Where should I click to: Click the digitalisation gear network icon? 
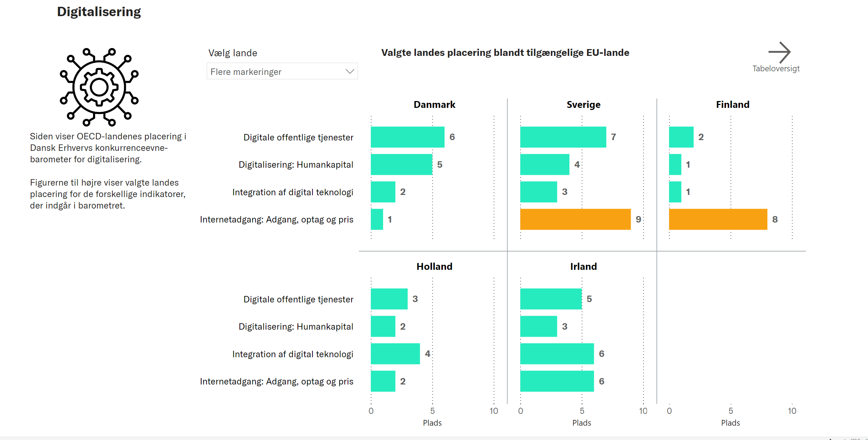point(99,87)
